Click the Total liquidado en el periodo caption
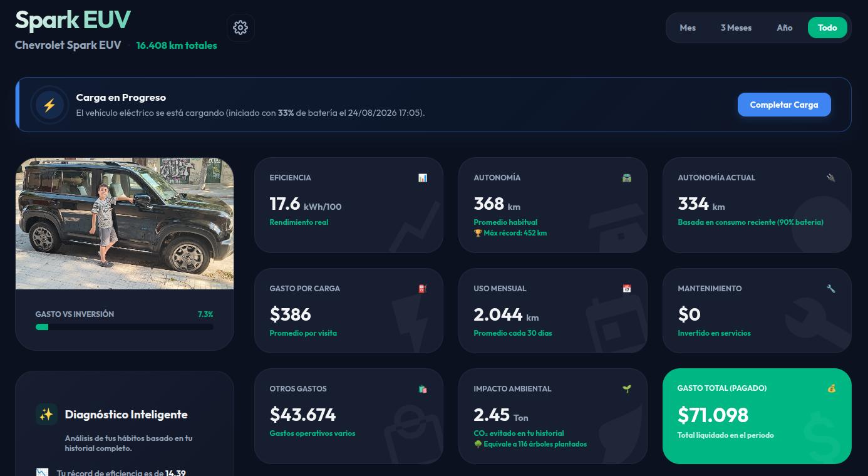Image resolution: width=868 pixels, height=476 pixels. 726,435
